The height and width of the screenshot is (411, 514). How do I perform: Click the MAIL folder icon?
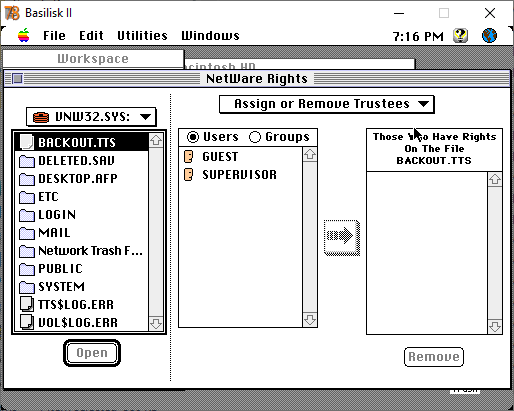point(27,233)
